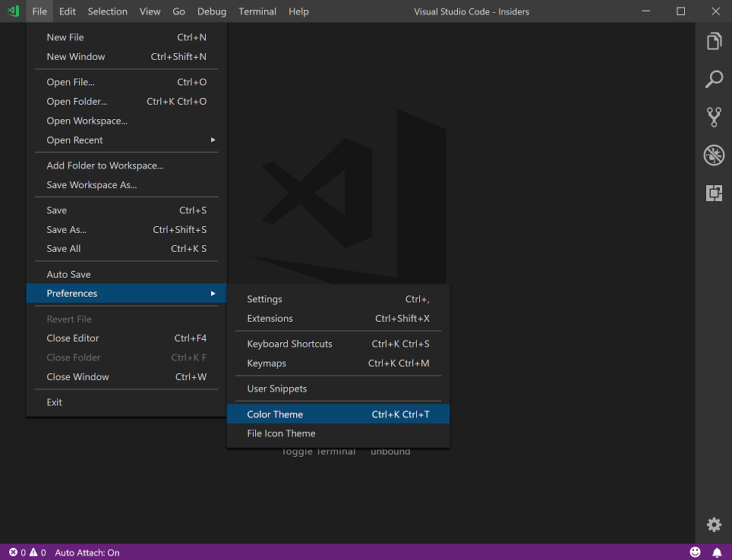Open Keyboard Shortcuts from the submenu
Viewport: 732px width, 560px height.
[x=290, y=344]
